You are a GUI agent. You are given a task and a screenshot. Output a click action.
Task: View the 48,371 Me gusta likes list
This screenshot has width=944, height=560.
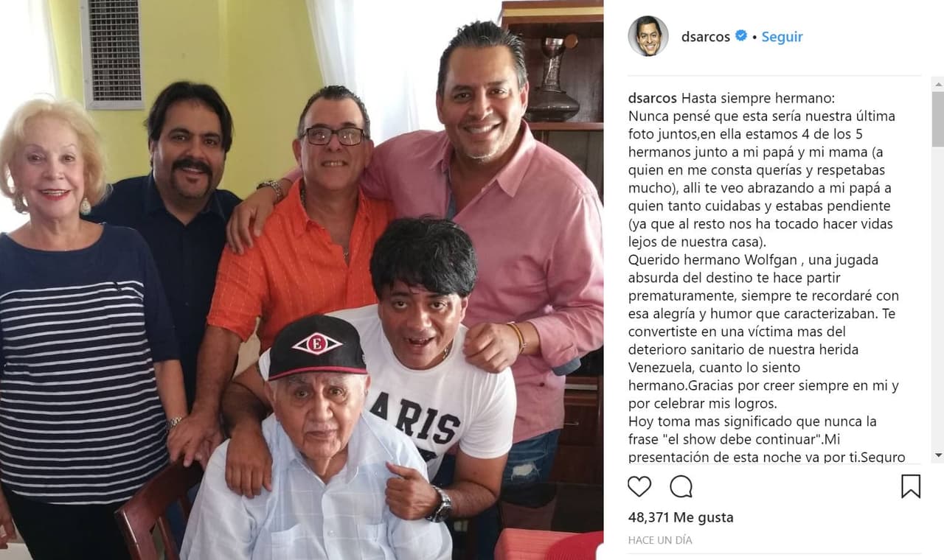click(x=681, y=517)
